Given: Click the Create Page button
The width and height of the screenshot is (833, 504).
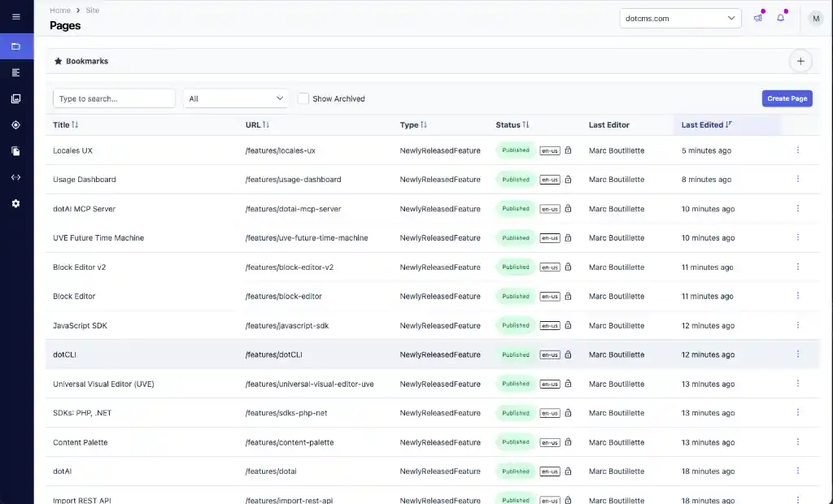Looking at the screenshot, I should tap(787, 98).
